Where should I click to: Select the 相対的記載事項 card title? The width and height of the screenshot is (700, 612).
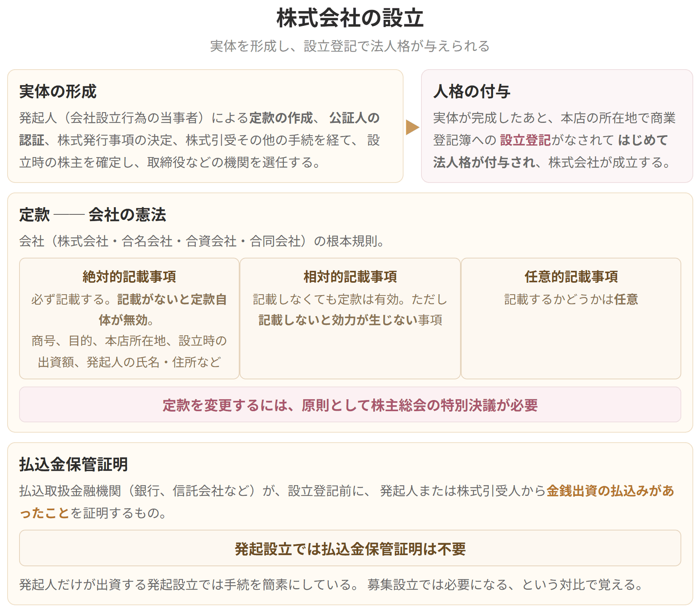350,277
